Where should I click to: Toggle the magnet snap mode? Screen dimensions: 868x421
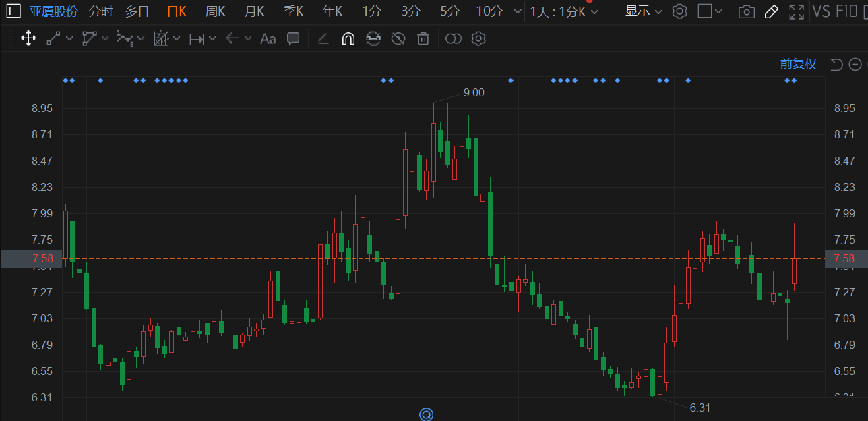pyautogui.click(x=348, y=38)
